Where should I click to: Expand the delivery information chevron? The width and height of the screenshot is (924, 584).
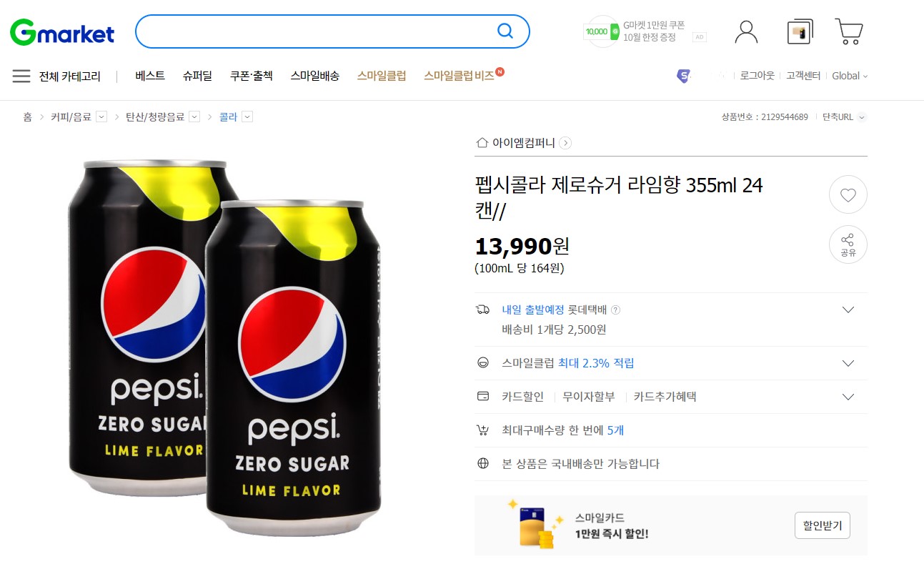click(848, 310)
